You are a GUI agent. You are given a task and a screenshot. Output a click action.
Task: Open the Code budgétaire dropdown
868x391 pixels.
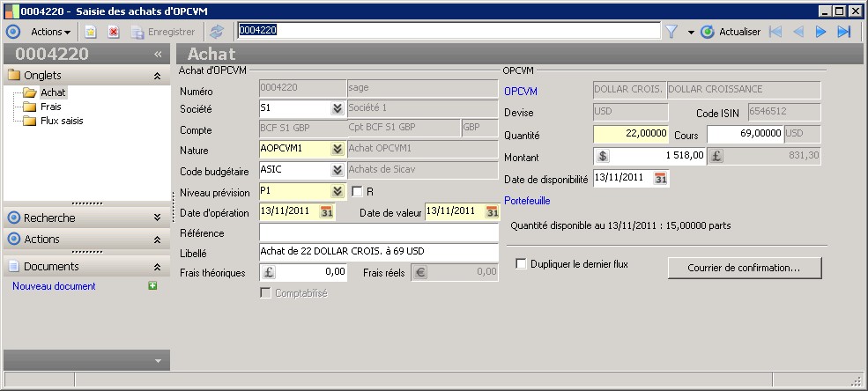click(x=338, y=170)
